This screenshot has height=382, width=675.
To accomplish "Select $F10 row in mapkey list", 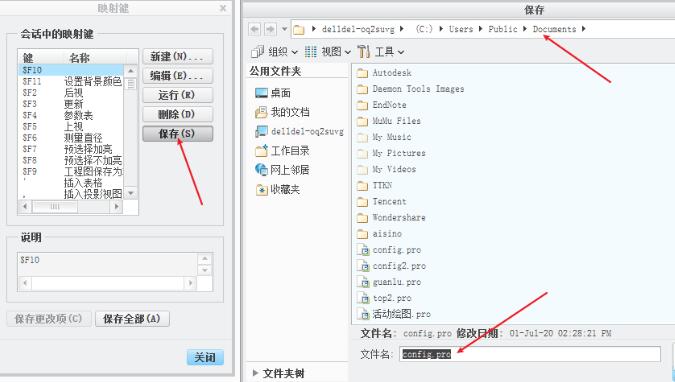I will pos(71,70).
